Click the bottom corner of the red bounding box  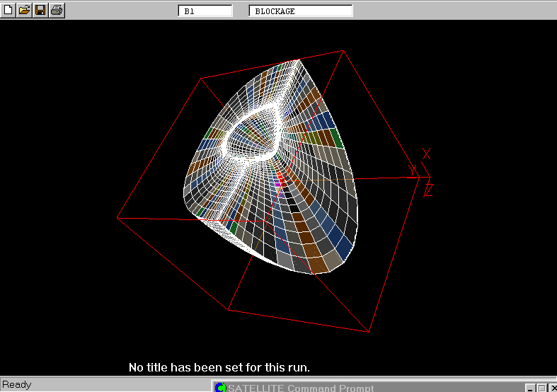(x=369, y=331)
